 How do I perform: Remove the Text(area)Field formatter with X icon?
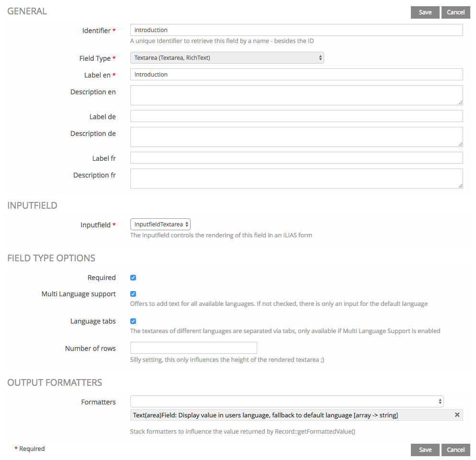point(457,415)
